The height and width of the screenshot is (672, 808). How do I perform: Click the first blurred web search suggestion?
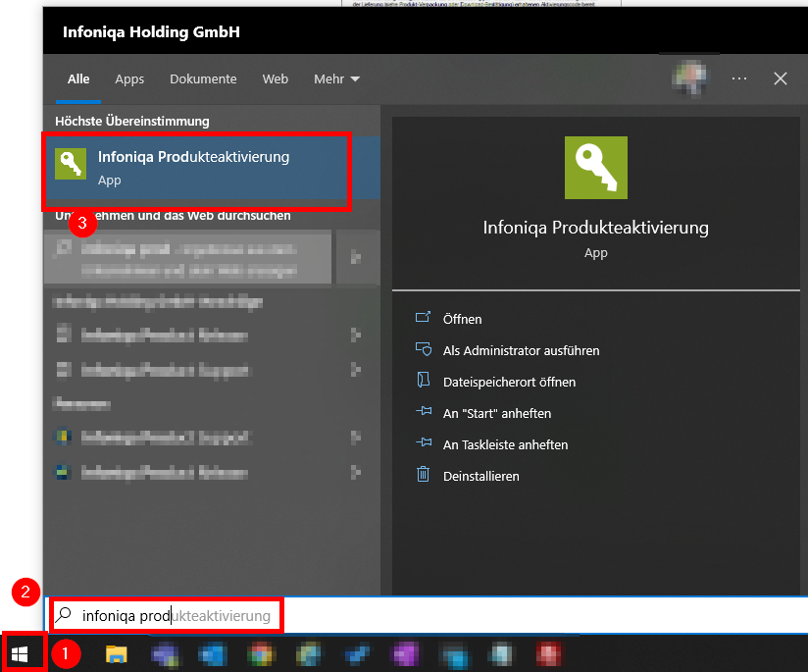pos(188,257)
